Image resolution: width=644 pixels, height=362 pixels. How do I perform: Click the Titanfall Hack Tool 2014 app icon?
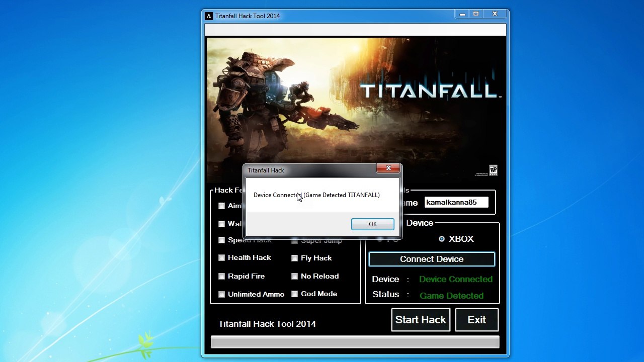(x=209, y=16)
